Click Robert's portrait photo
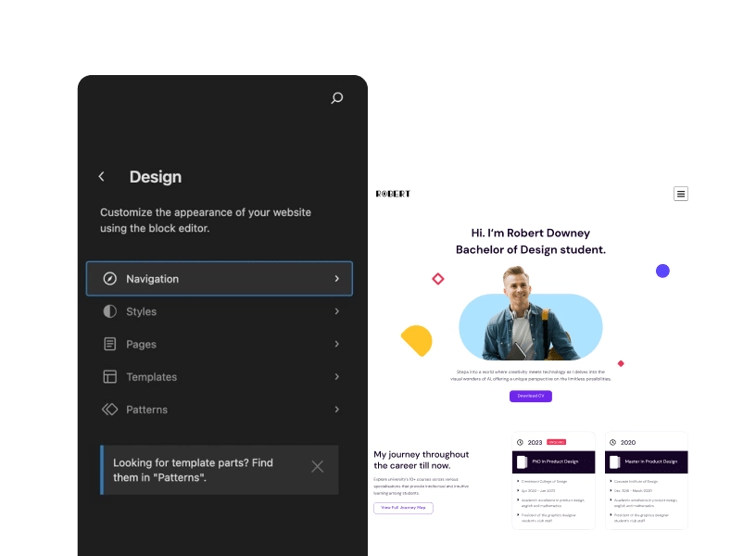Image resolution: width=756 pixels, height=556 pixels. click(x=526, y=315)
